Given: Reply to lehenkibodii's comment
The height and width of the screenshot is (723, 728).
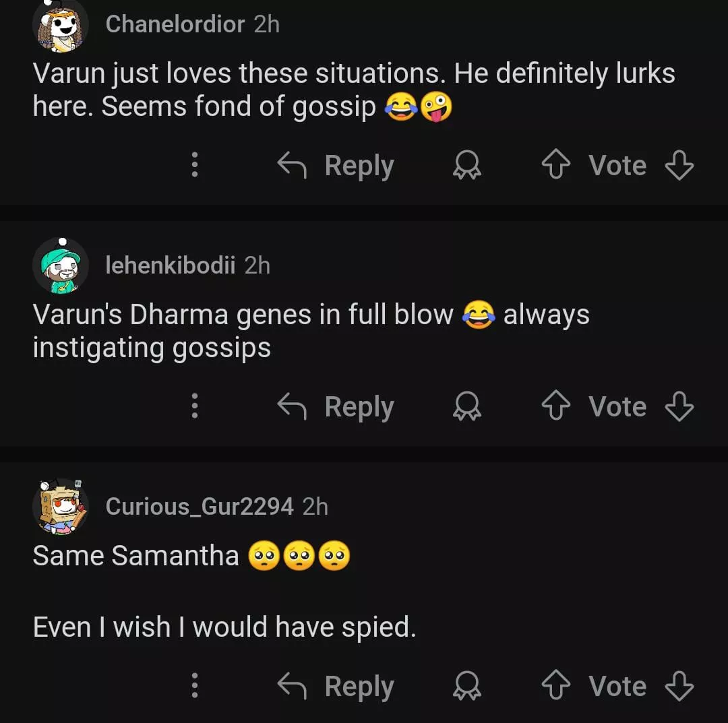Looking at the screenshot, I should pyautogui.click(x=336, y=407).
